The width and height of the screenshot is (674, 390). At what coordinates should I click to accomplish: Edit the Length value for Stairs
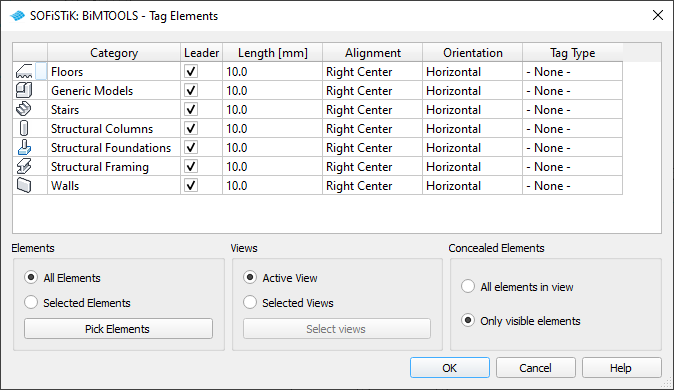coord(273,109)
